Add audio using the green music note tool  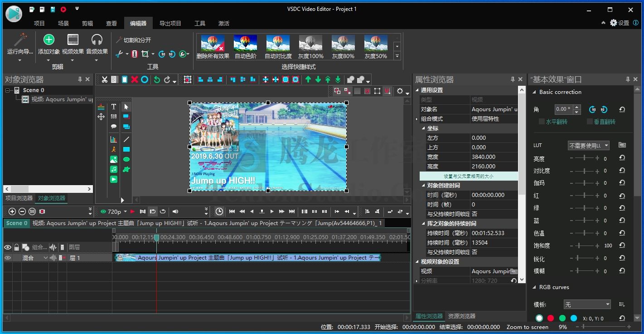pos(114,169)
